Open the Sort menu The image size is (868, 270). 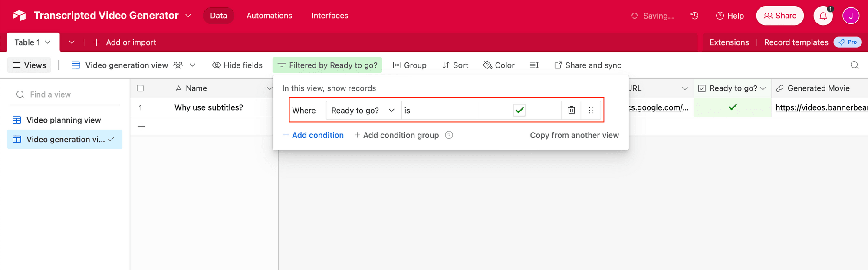point(455,65)
